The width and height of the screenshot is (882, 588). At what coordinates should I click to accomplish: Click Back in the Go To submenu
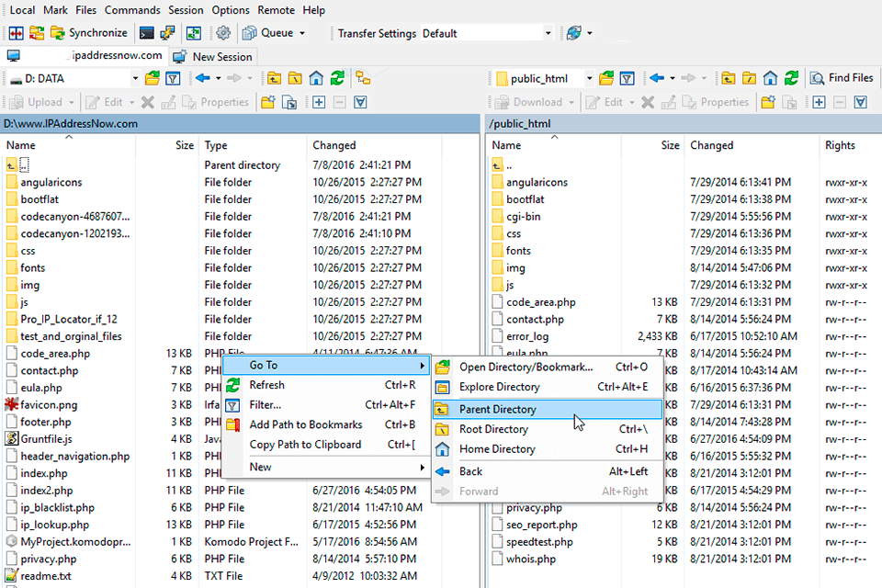[x=547, y=471]
